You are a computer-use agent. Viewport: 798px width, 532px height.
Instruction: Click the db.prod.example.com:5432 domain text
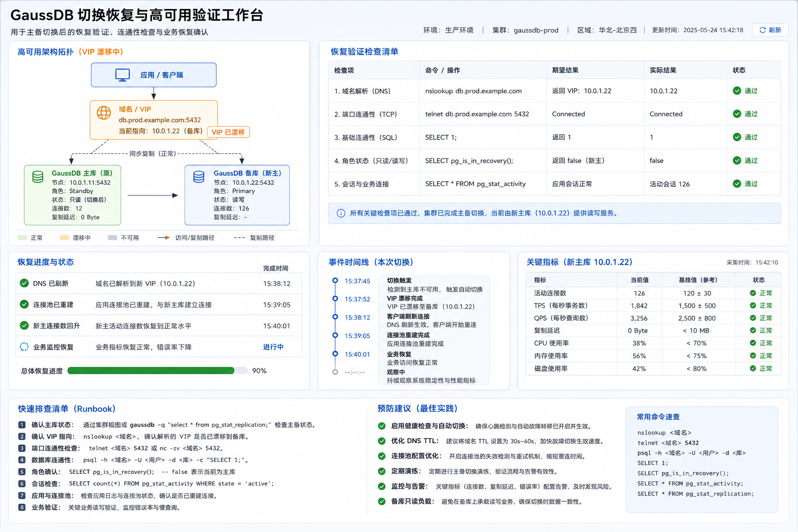coord(159,120)
